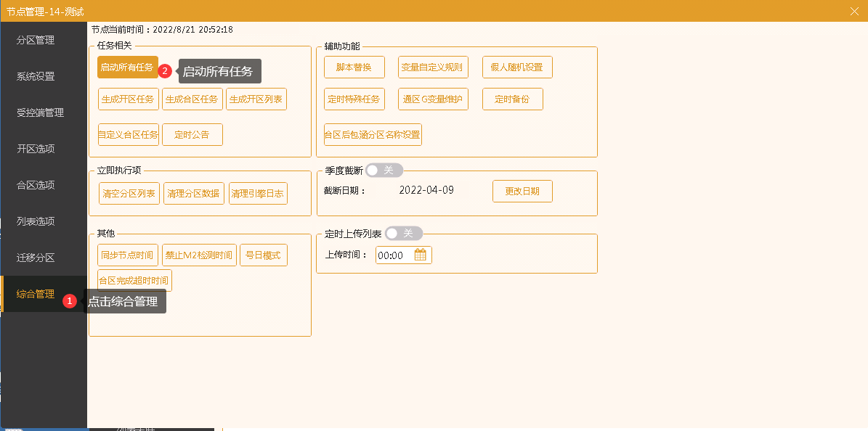Switch to 系统设置 in the sidebar
This screenshot has width=868, height=431.
[x=36, y=76]
